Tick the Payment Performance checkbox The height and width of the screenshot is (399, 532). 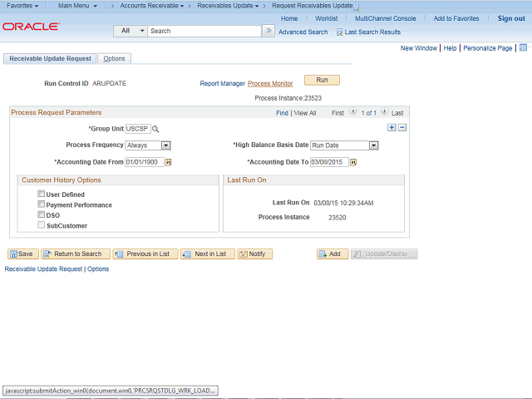point(41,204)
